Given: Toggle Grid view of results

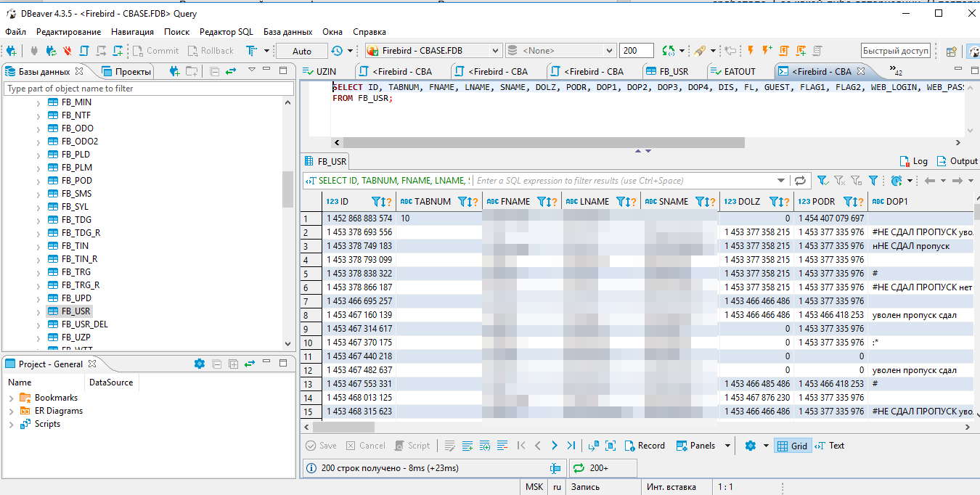Looking at the screenshot, I should click(x=791, y=446).
